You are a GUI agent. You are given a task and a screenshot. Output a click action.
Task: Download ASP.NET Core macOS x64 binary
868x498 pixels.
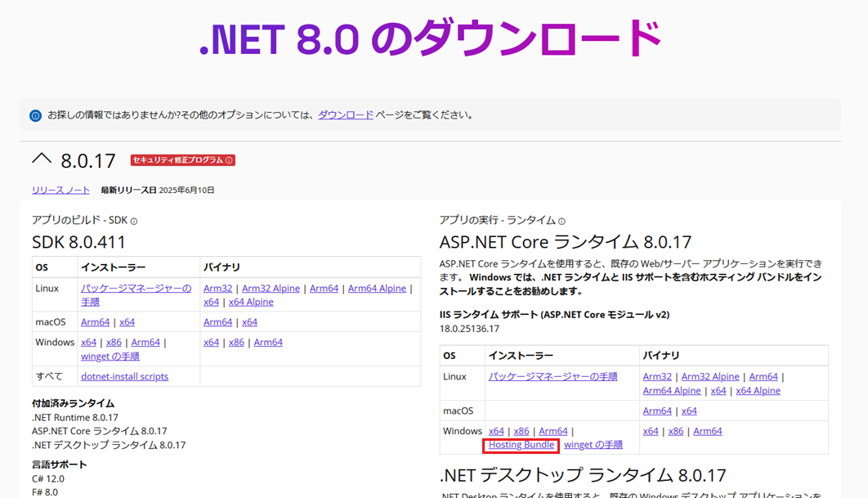click(689, 411)
